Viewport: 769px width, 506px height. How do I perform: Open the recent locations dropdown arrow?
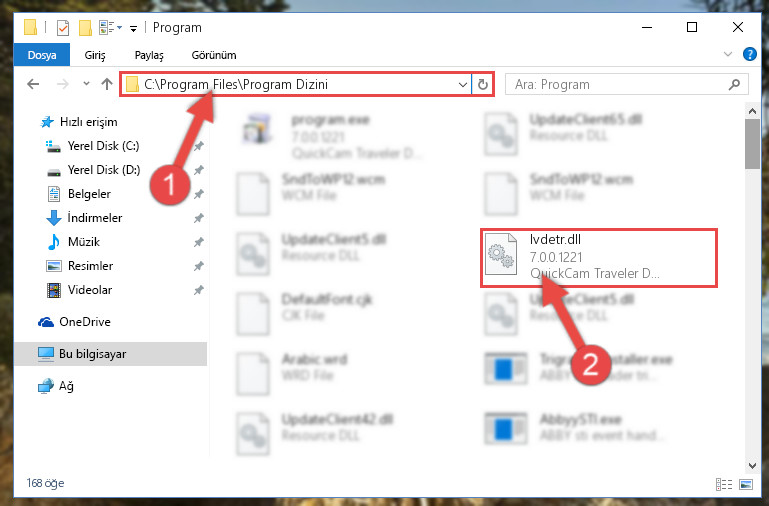86,84
